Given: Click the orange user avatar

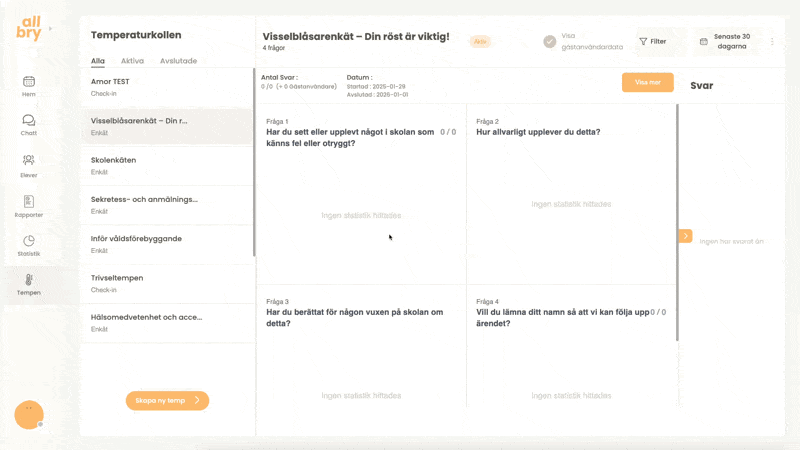Looking at the screenshot, I should [29, 414].
